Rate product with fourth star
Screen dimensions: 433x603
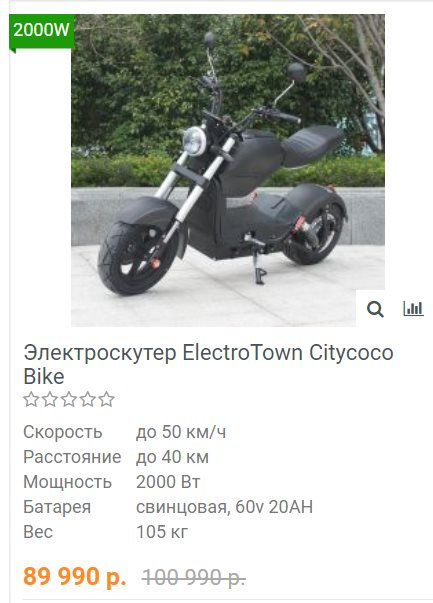point(88,400)
